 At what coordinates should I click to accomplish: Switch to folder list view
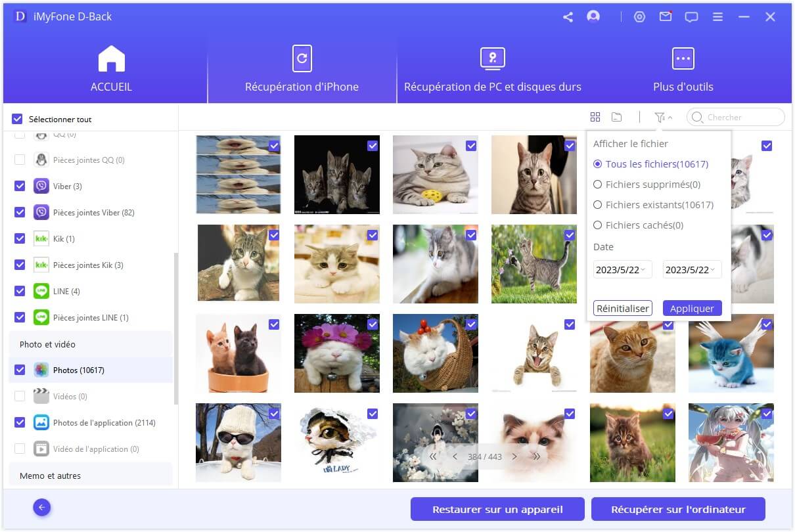[x=616, y=116]
